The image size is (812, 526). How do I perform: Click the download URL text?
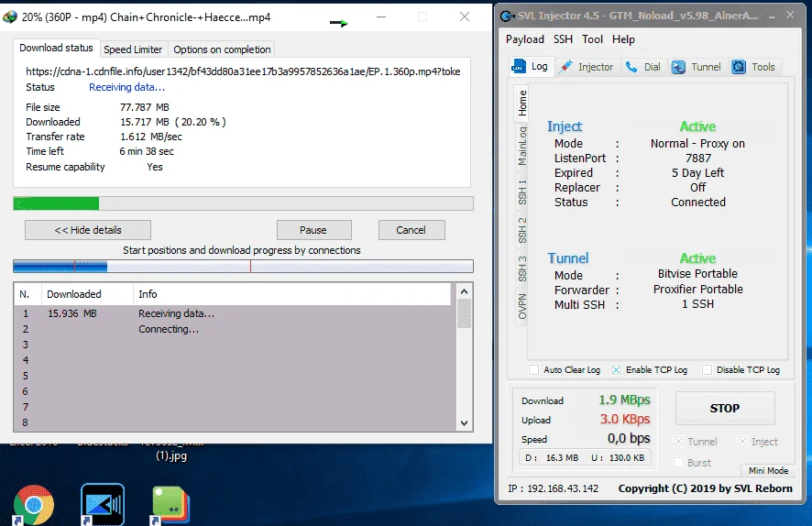(243, 71)
